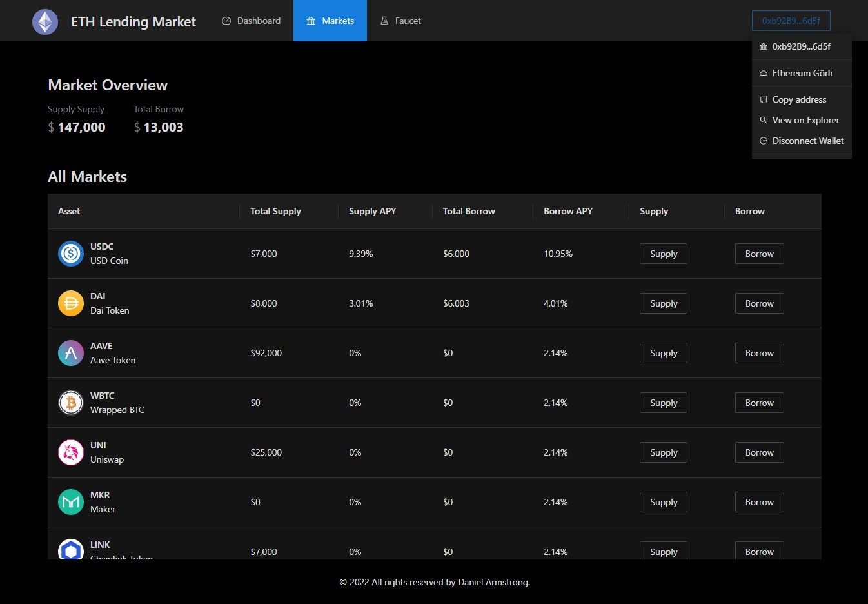Click Disconnect Wallet in the menu

click(x=807, y=141)
